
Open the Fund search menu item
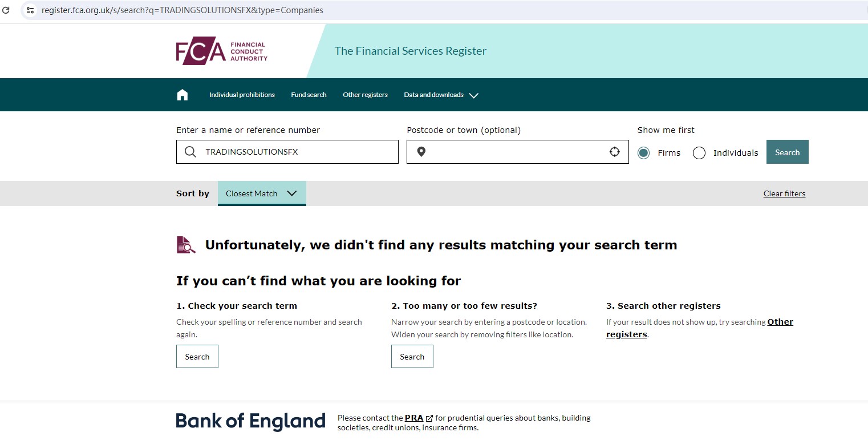coord(309,95)
